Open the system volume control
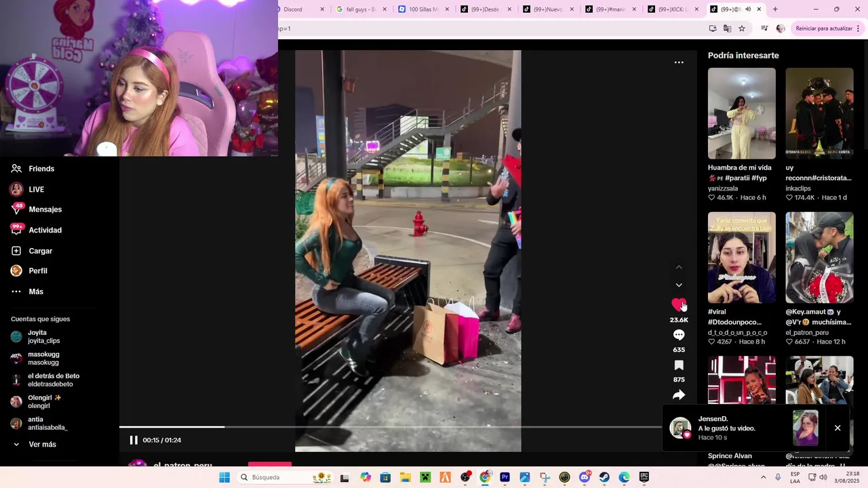 tap(823, 477)
